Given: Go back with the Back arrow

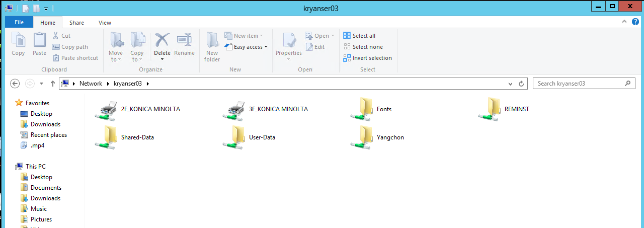Looking at the screenshot, I should coord(15,84).
